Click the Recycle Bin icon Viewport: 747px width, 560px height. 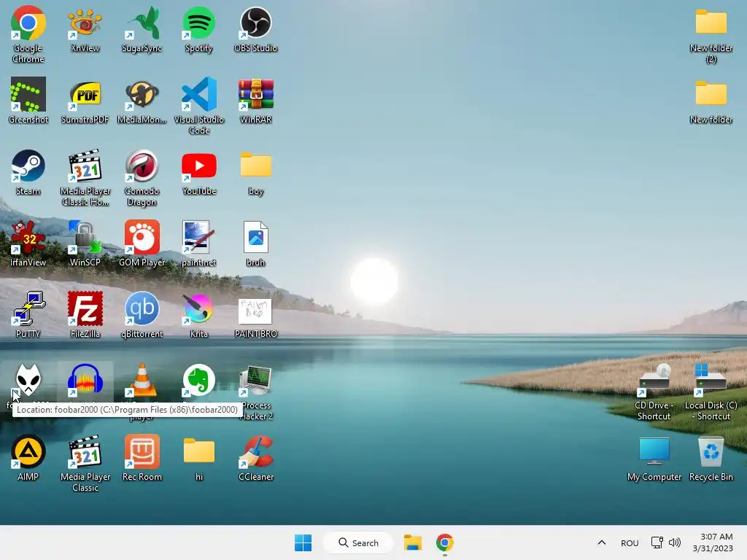tap(711, 451)
